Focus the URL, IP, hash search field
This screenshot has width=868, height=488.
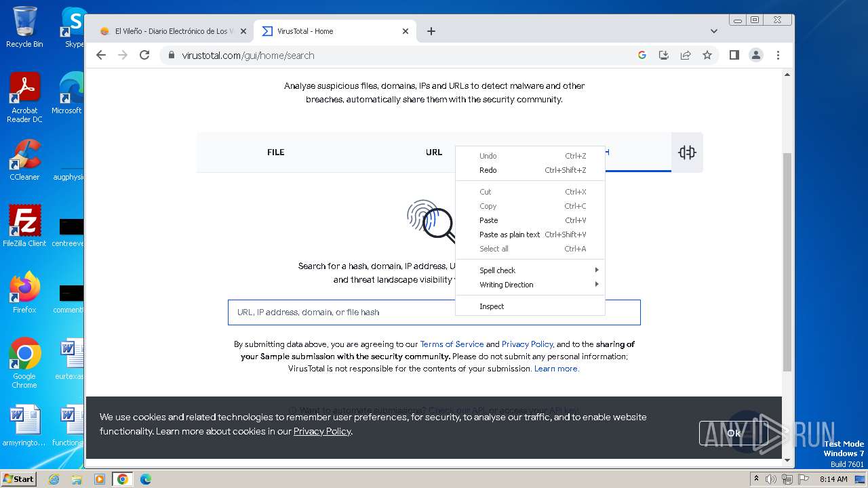point(434,312)
